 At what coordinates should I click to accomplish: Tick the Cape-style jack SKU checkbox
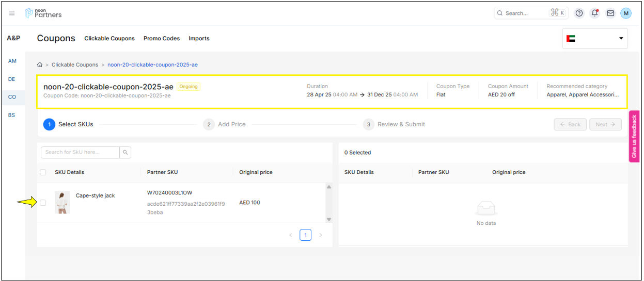(x=43, y=203)
